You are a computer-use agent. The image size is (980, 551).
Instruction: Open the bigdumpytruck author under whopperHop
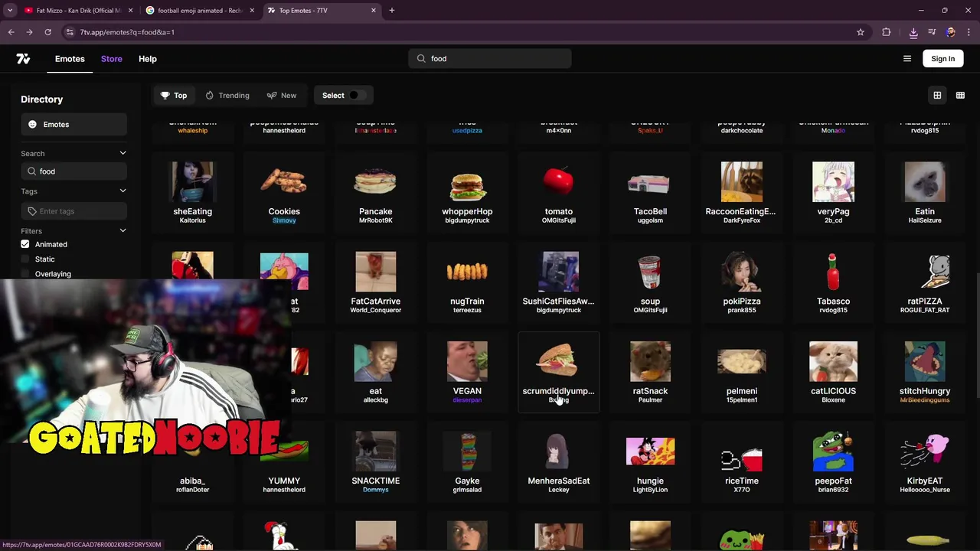coord(467,220)
